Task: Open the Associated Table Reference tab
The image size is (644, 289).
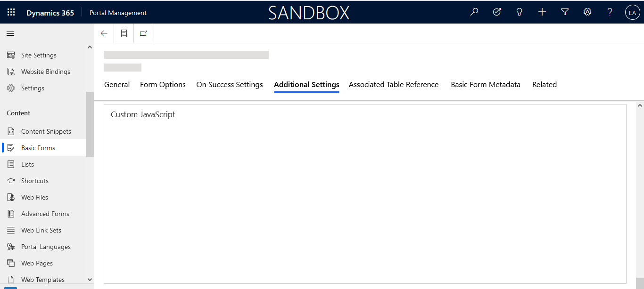Action: [x=394, y=85]
